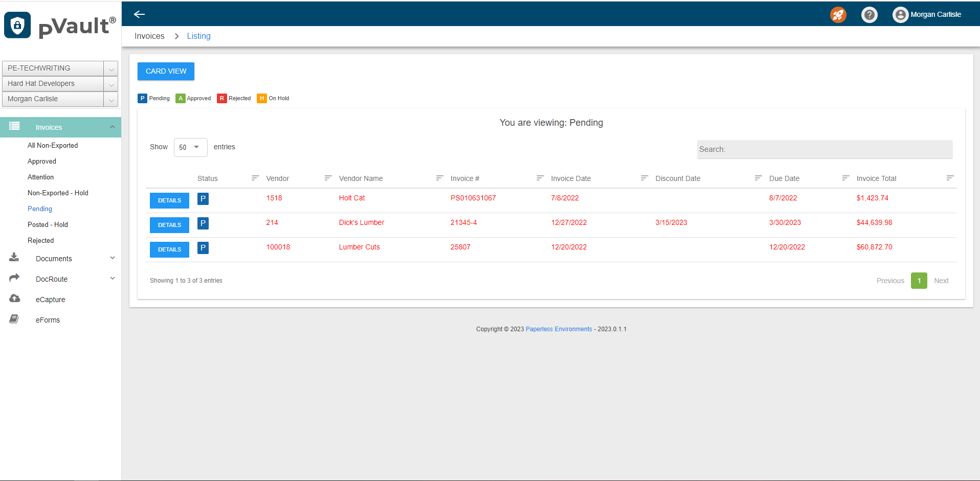This screenshot has width=980, height=481.
Task: Click discount date 3/15/2023
Action: (x=671, y=222)
